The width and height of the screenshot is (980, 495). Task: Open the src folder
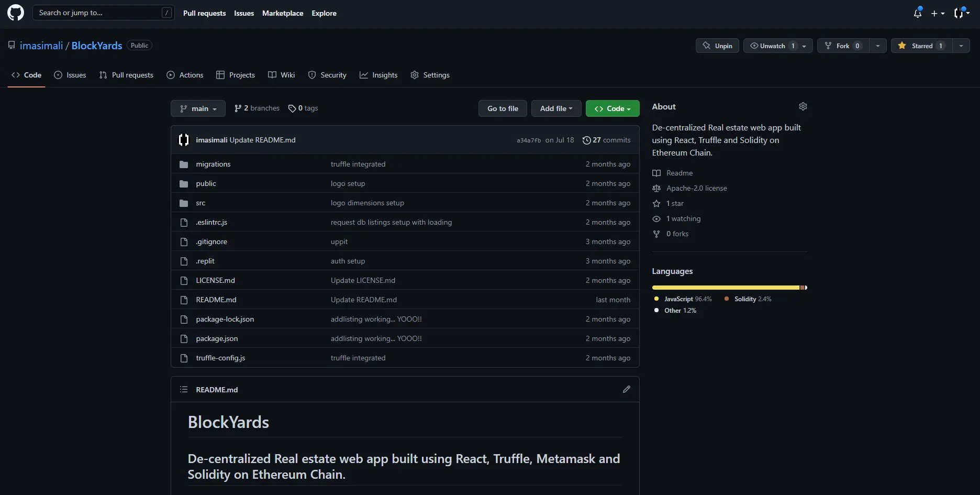(201, 203)
